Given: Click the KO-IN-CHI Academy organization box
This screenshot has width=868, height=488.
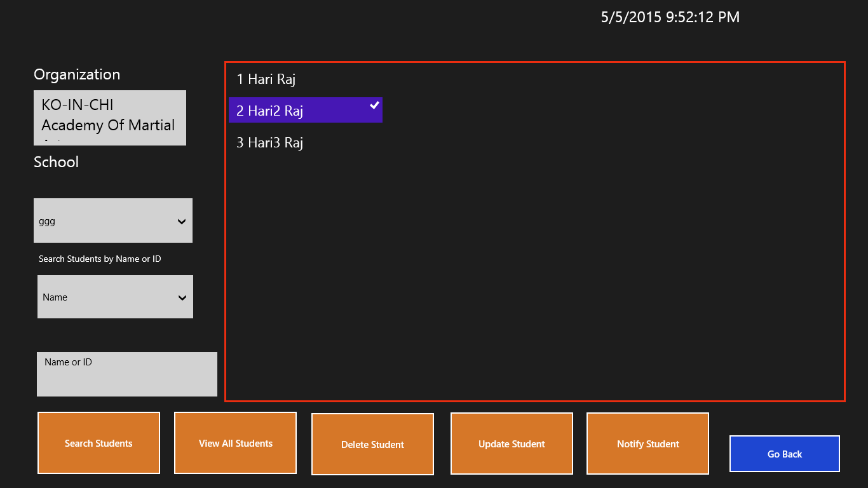Looking at the screenshot, I should click(109, 117).
